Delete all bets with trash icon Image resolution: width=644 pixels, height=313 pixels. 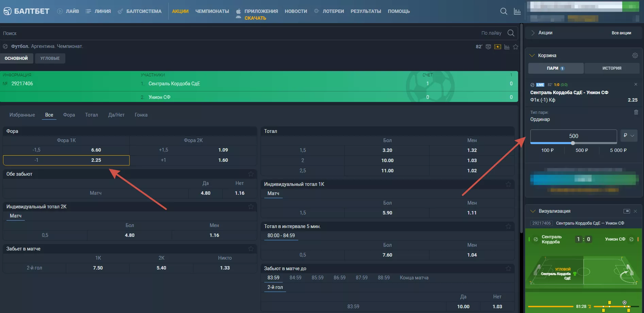coord(636,112)
